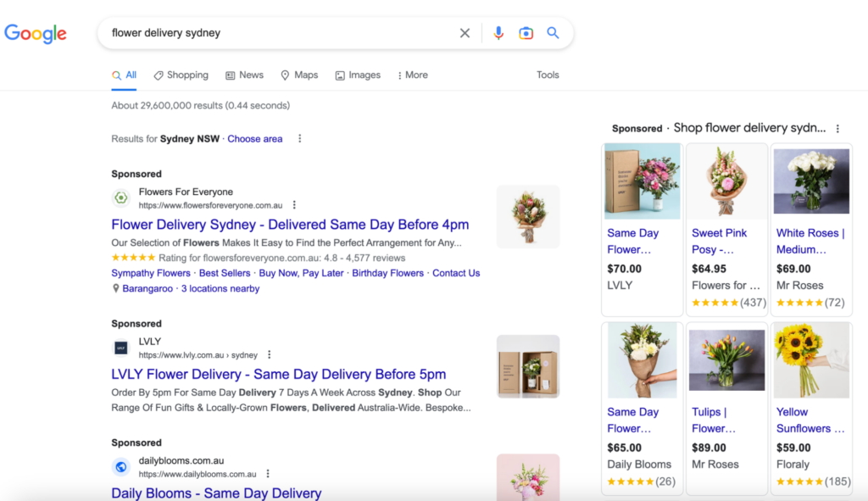Click Sweet Pink Posy title link
The width and height of the screenshot is (868, 501).
point(719,242)
